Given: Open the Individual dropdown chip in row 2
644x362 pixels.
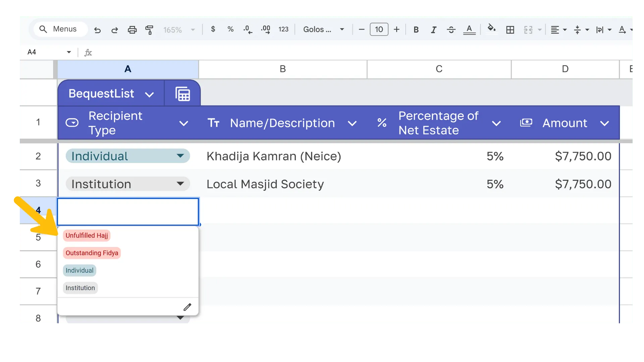Looking at the screenshot, I should click(128, 156).
